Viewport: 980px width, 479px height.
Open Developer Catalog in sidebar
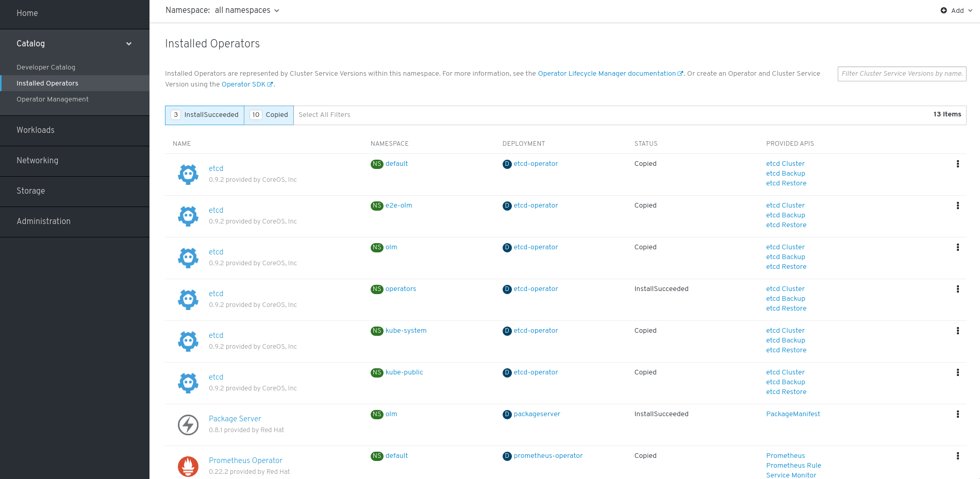click(46, 67)
